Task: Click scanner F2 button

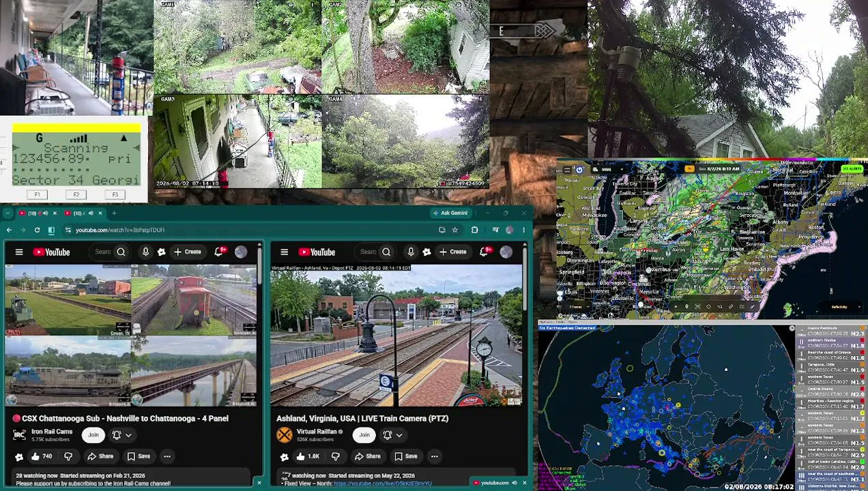Action: pos(76,195)
